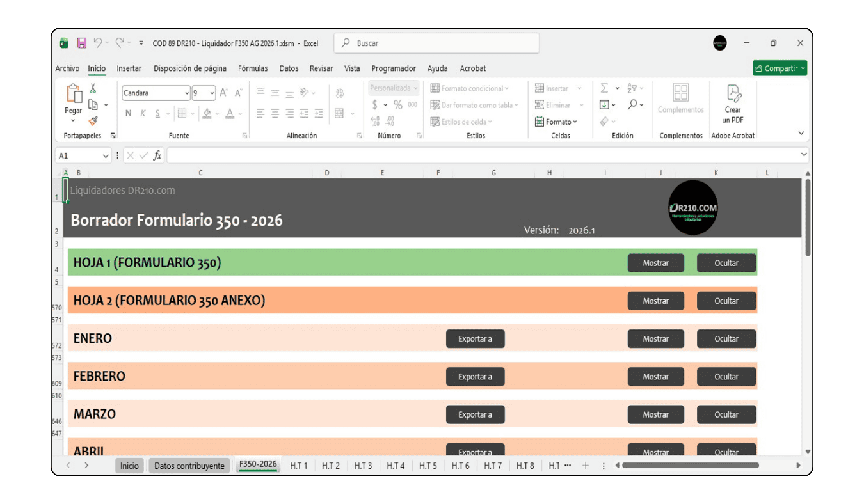Viewport: 864px width, 504px height.
Task: Click Mostrar button for HOJA 1
Action: (x=655, y=263)
